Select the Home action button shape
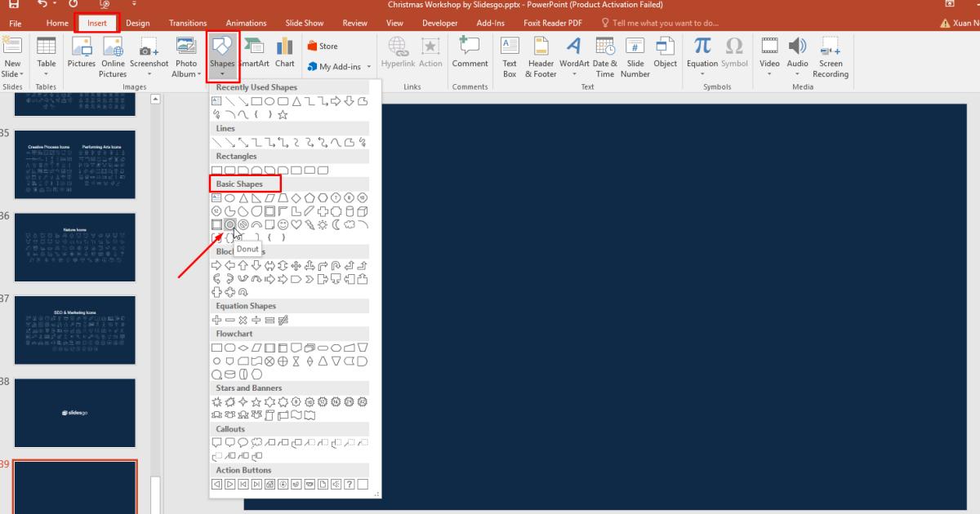This screenshot has width=980, height=514. click(269, 485)
